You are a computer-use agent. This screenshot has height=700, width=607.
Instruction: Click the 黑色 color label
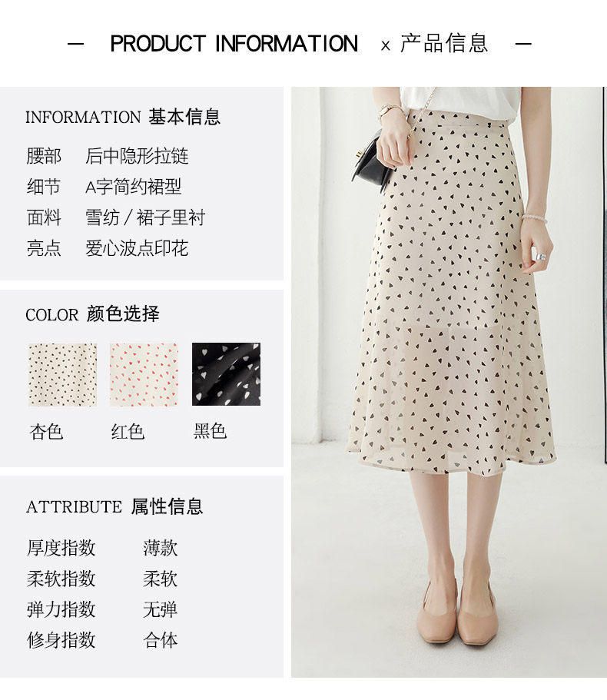click(210, 431)
